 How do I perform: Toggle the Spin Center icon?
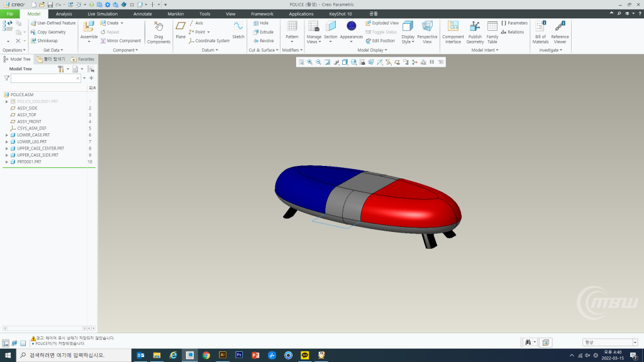pyautogui.click(x=414, y=62)
